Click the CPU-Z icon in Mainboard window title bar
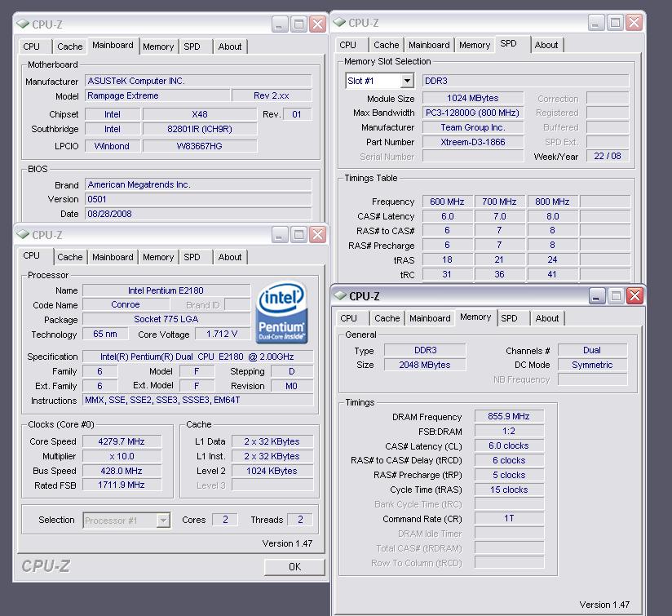Image resolution: width=672 pixels, height=616 pixels. point(23,24)
